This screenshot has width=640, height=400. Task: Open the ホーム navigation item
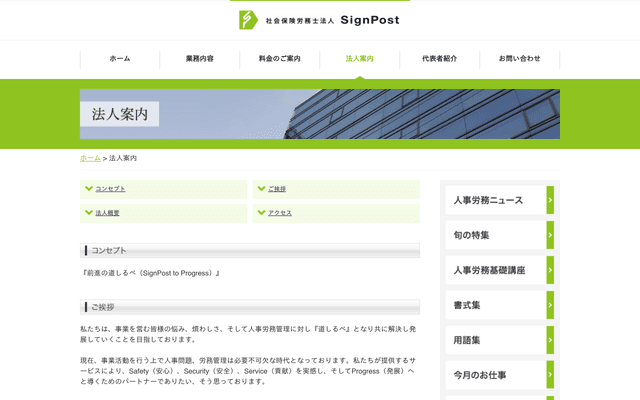[120, 59]
